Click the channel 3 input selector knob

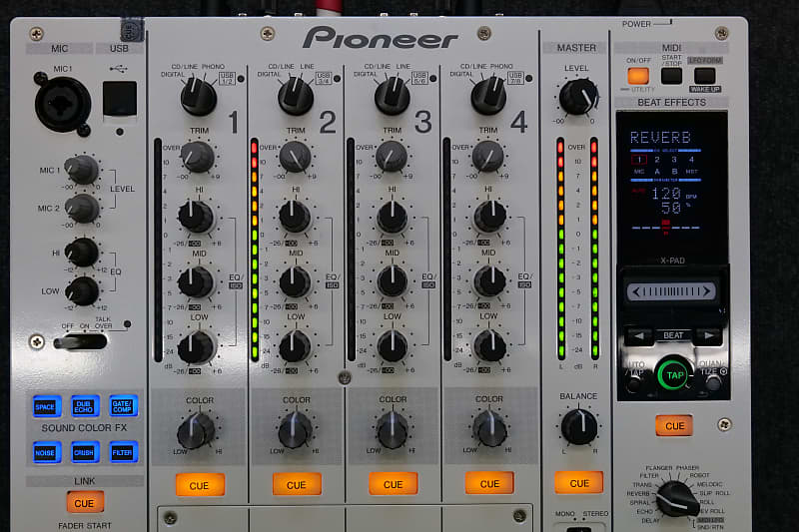point(392,96)
